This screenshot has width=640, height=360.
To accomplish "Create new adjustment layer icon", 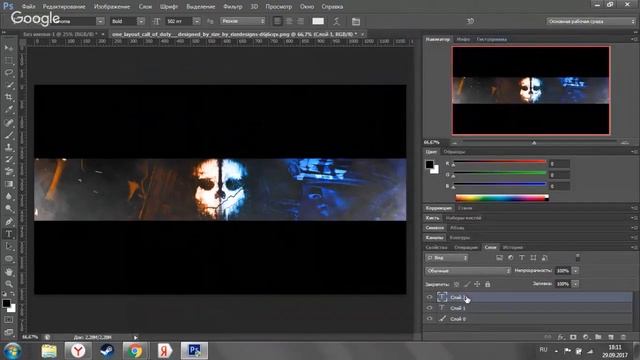I will tap(586, 337).
